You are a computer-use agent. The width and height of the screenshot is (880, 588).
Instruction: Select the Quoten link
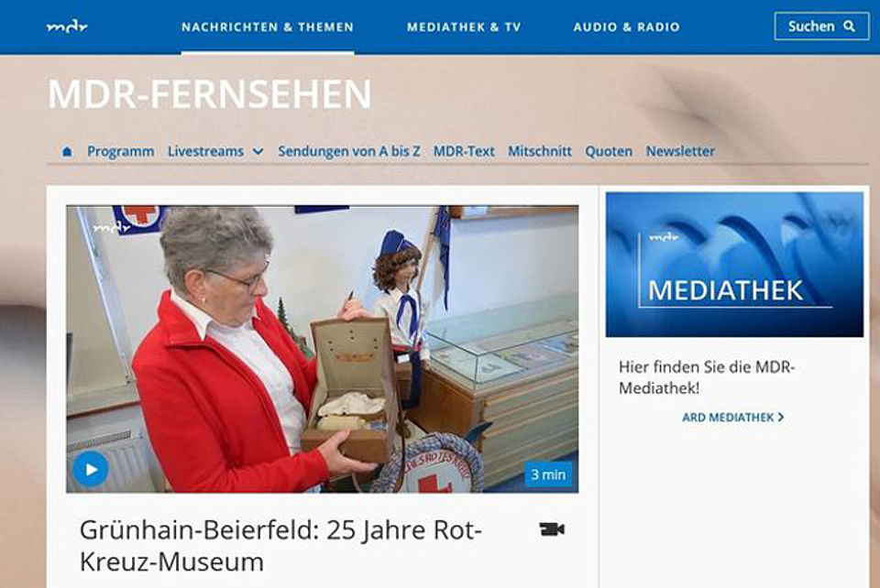click(x=609, y=151)
